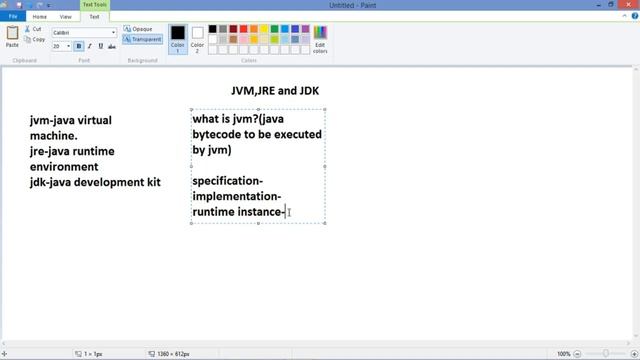Click the top-left text box corner handle
Screen dimensions: 640x360
(191, 109)
